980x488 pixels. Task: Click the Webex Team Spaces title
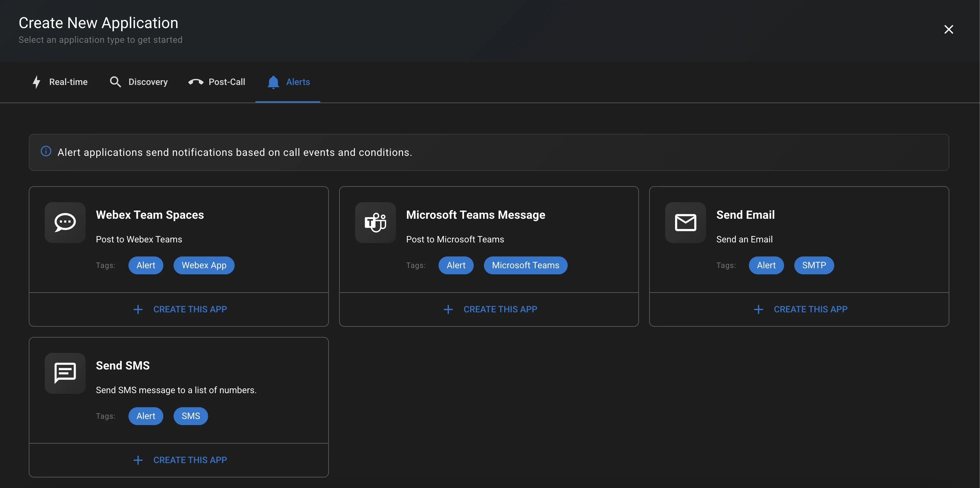tap(150, 215)
